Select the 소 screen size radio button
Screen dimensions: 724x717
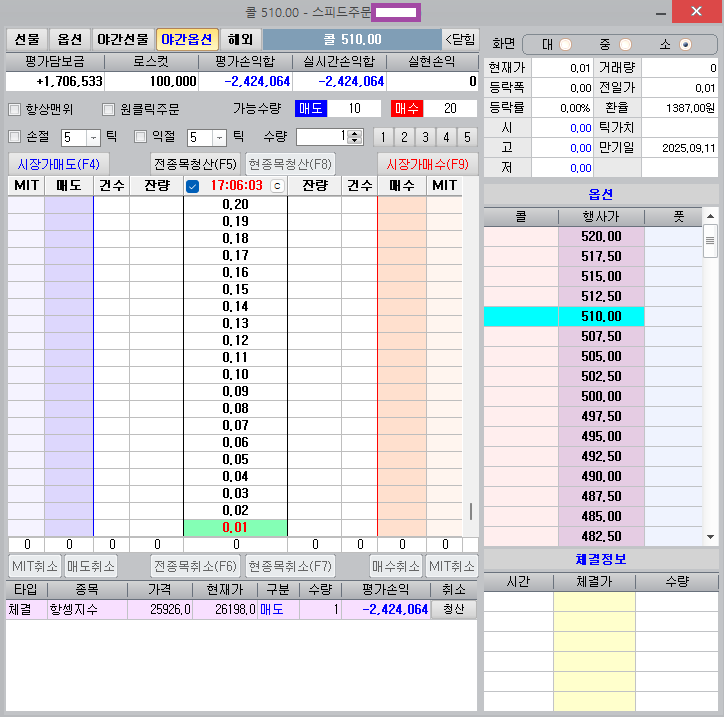point(685,45)
